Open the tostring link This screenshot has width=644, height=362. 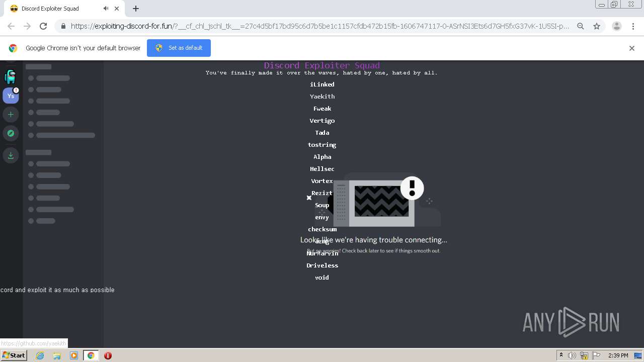pos(322,145)
